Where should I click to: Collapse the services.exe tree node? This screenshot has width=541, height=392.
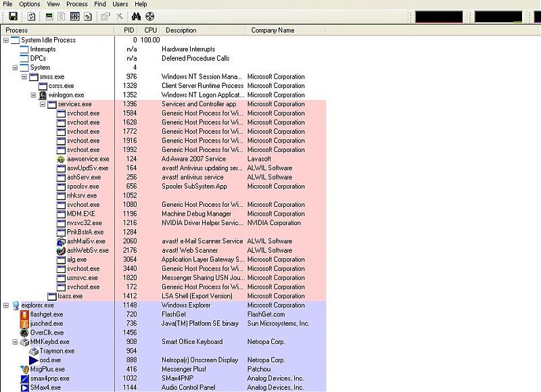pos(43,104)
